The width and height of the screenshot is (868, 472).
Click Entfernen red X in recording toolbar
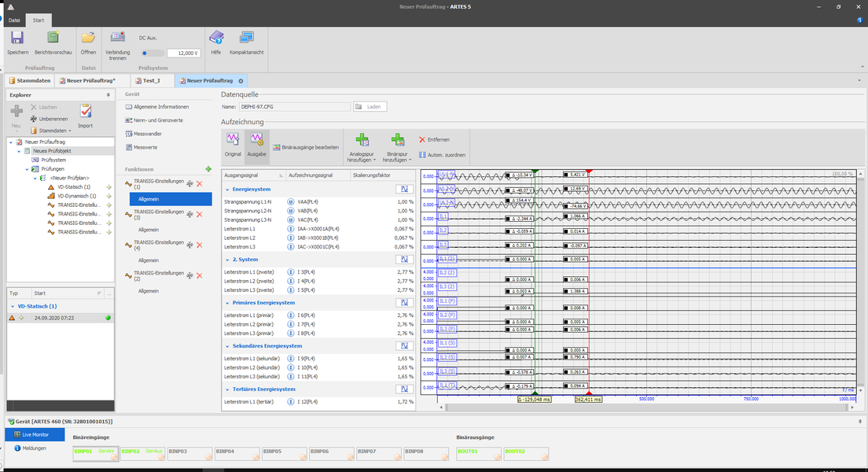tap(435, 139)
